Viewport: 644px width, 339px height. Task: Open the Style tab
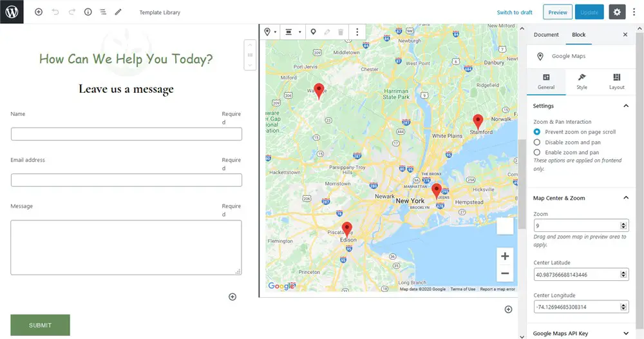(x=582, y=81)
